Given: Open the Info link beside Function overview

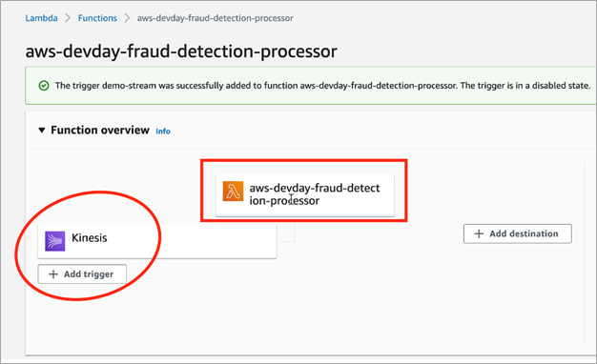Looking at the screenshot, I should [163, 131].
